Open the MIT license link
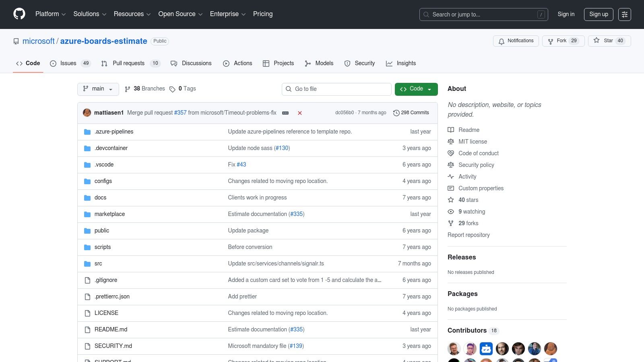The image size is (644, 362). tap(473, 142)
